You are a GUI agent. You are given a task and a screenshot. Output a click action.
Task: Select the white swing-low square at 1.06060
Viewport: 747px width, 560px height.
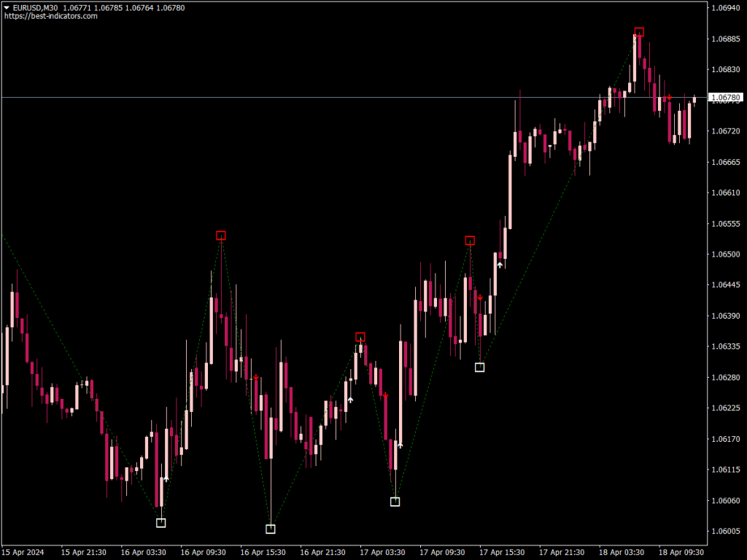(395, 502)
